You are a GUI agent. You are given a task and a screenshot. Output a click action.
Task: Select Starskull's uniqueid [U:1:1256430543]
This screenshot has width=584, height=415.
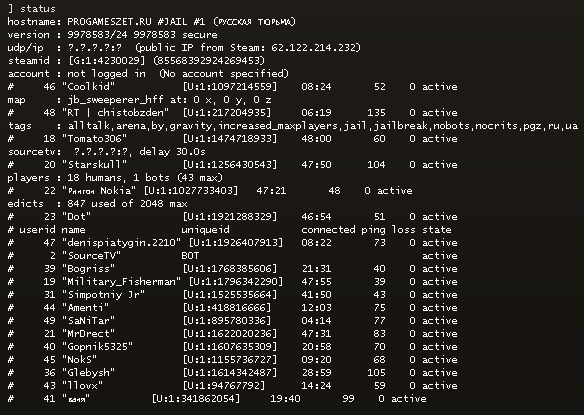[x=230, y=165]
